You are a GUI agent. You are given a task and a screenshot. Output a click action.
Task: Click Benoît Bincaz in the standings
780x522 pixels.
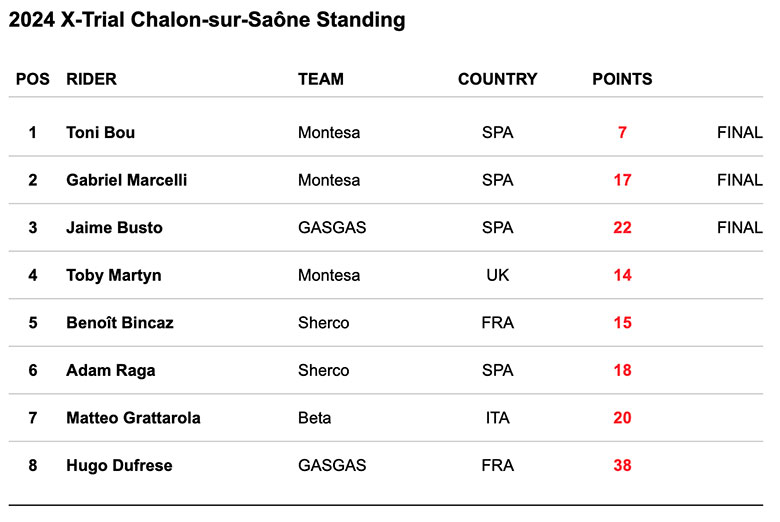[119, 323]
